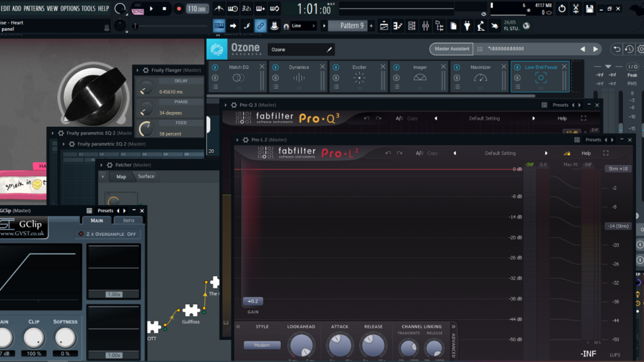The height and width of the screenshot is (362, 644).
Task: Open the project picker icon
Action: click(x=454, y=26)
